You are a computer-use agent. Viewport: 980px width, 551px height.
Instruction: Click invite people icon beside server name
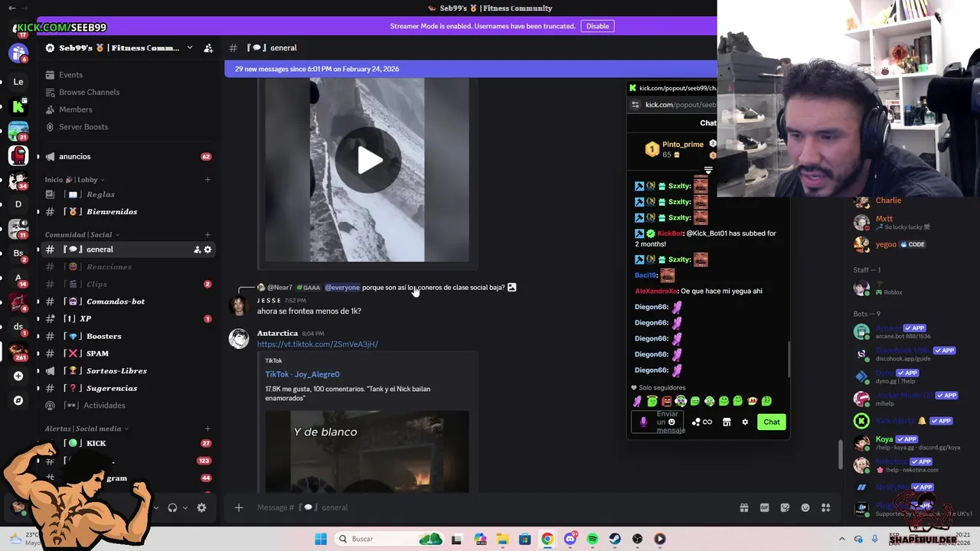(208, 48)
